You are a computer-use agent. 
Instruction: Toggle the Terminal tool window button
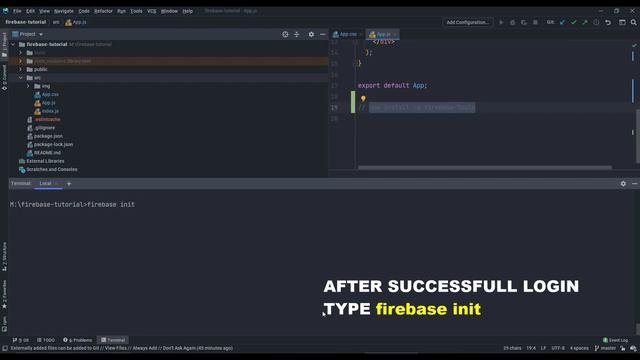tap(113, 340)
